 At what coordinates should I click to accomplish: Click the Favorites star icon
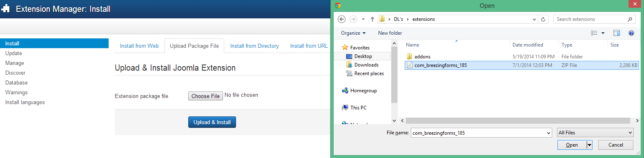point(345,47)
